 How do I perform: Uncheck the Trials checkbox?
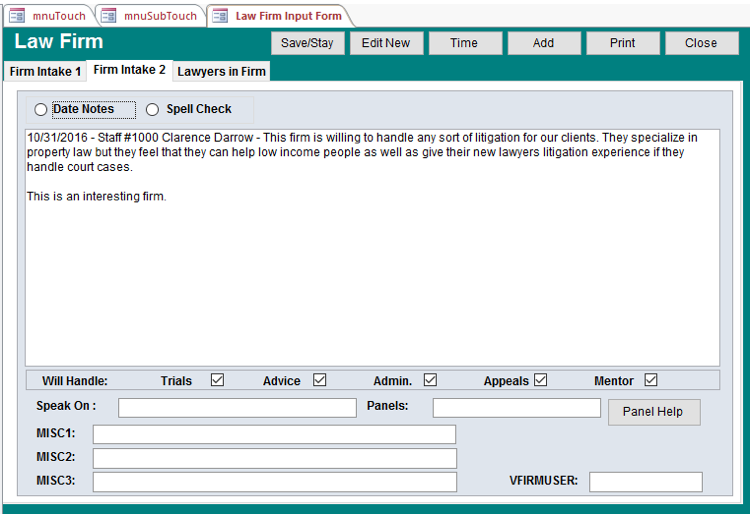[217, 380]
